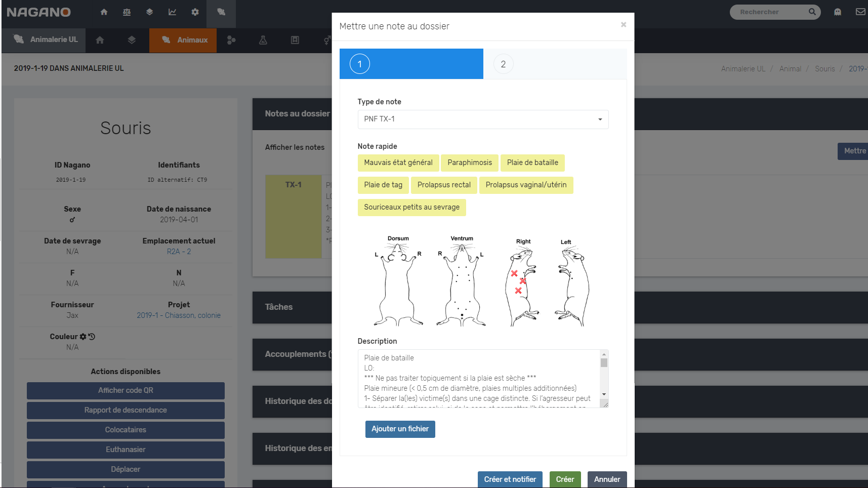Pick the Plaie de tag quick note

[x=383, y=185]
